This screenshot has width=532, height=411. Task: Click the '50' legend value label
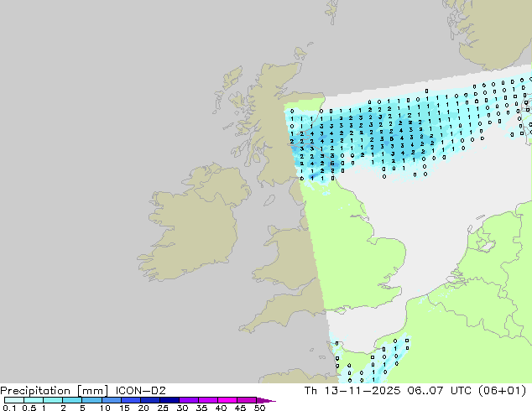pyautogui.click(x=260, y=408)
